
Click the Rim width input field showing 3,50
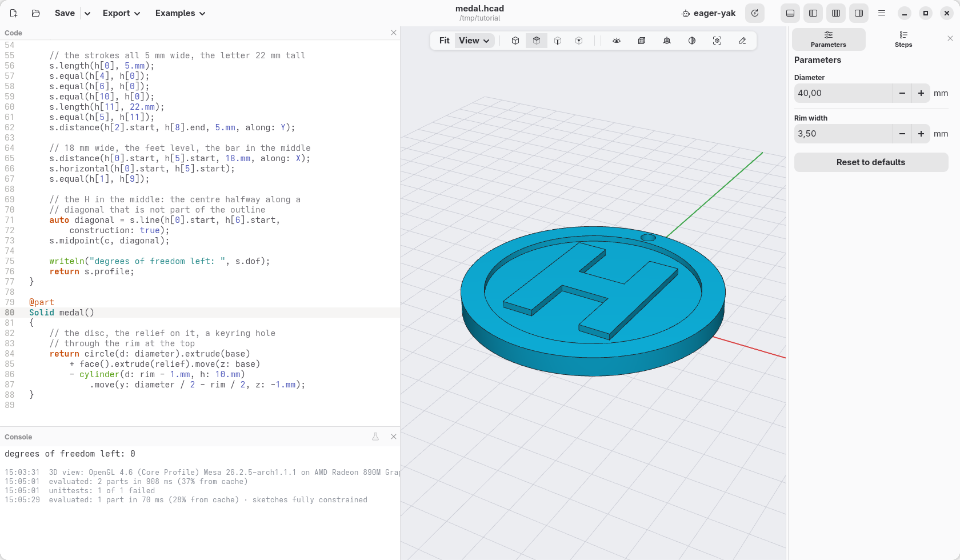coord(843,134)
